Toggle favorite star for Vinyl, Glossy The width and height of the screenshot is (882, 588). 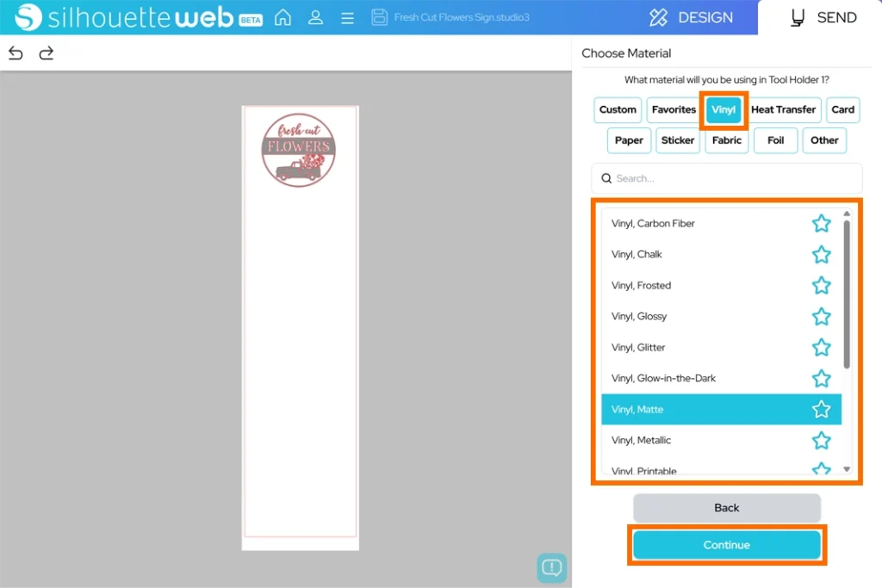click(821, 317)
